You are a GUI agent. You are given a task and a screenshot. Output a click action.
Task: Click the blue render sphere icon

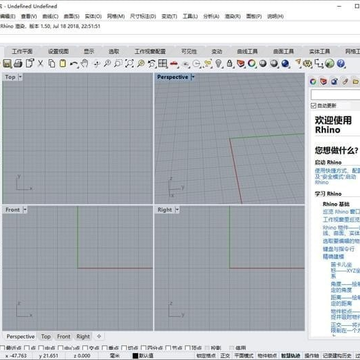point(285,63)
